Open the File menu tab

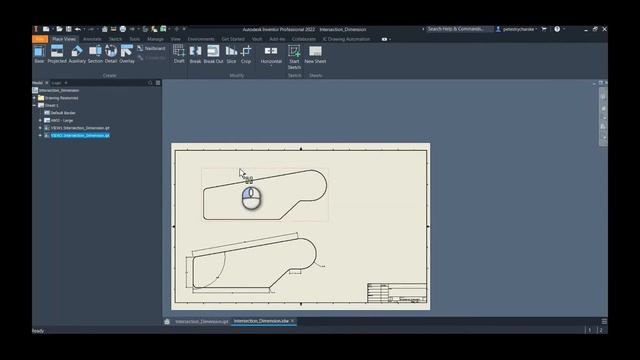click(x=40, y=39)
